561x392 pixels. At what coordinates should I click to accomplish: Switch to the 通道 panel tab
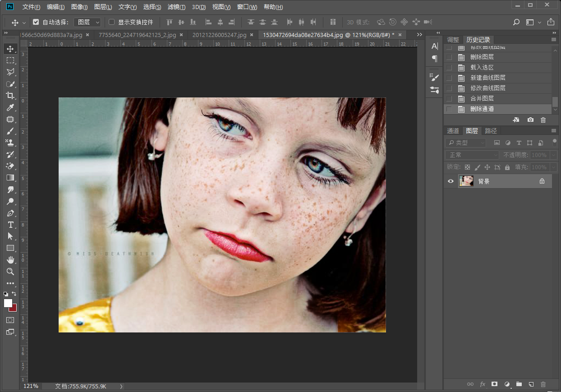click(453, 131)
